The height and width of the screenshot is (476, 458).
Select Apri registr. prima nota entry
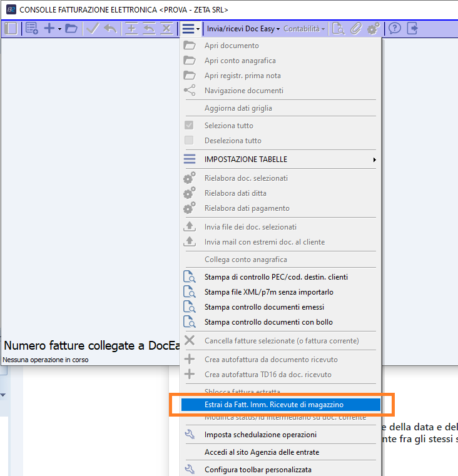point(281,76)
